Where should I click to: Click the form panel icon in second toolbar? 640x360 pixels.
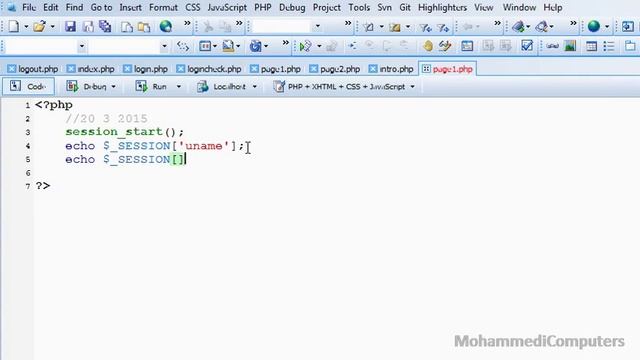click(x=467, y=46)
